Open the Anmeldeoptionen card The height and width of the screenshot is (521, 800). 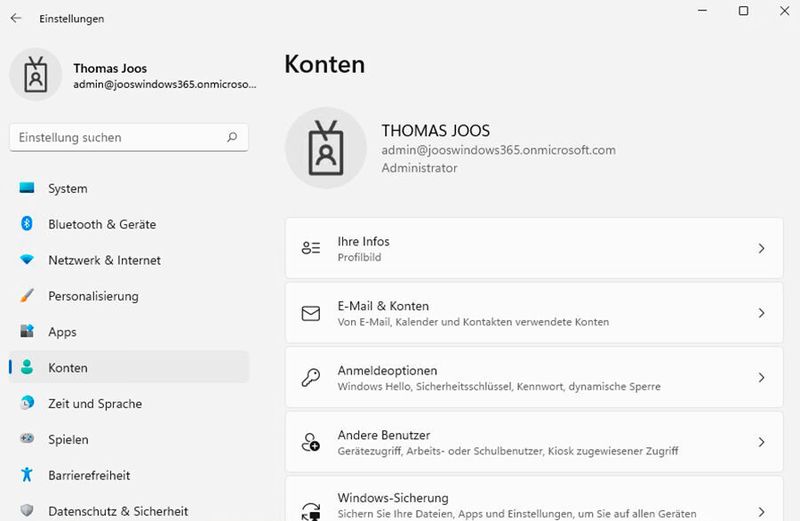534,378
